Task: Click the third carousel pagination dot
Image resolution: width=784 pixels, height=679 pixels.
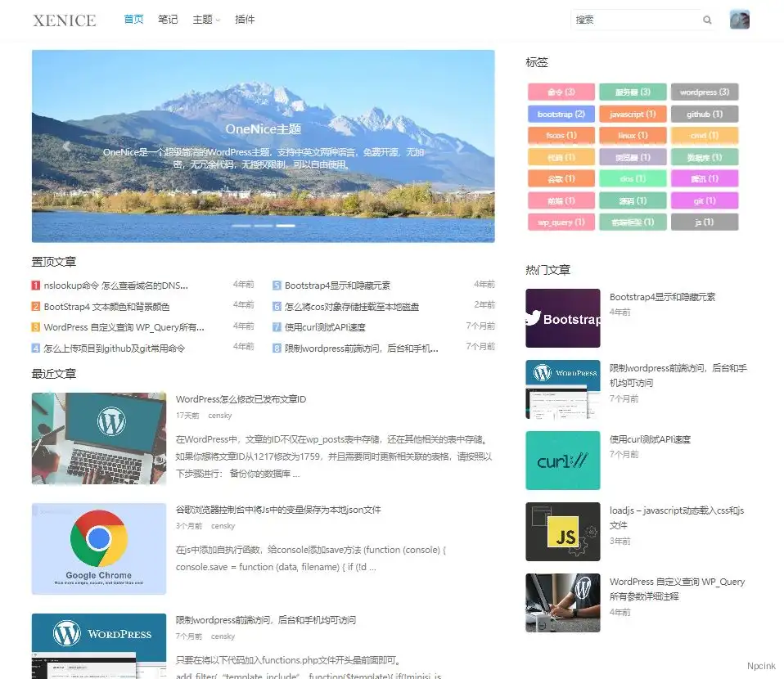Action: (x=285, y=226)
